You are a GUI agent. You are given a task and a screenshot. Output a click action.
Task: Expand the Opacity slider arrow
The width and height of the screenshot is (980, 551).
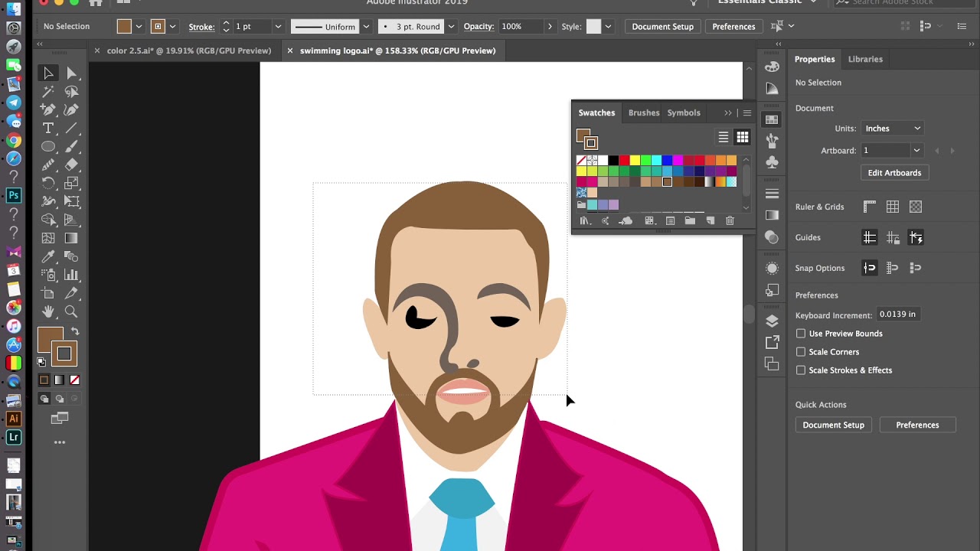pos(550,27)
